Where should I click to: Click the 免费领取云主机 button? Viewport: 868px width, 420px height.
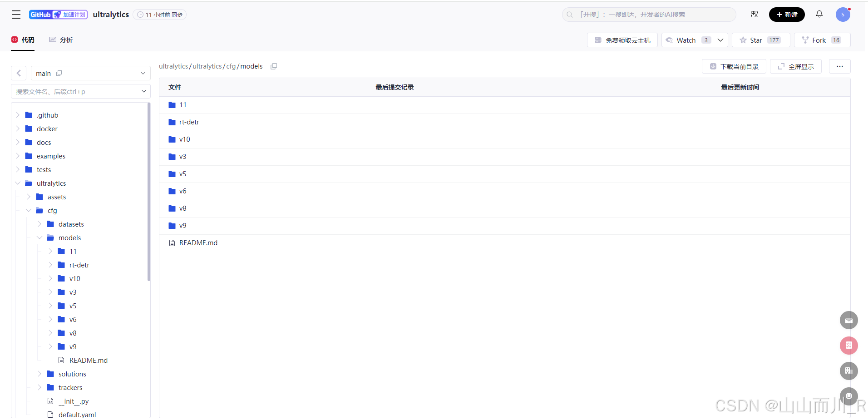622,40
